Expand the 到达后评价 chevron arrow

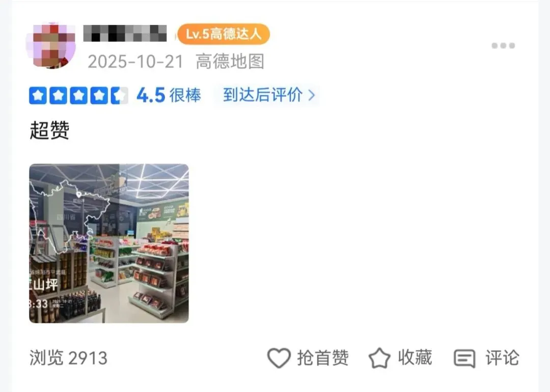pyautogui.click(x=312, y=95)
